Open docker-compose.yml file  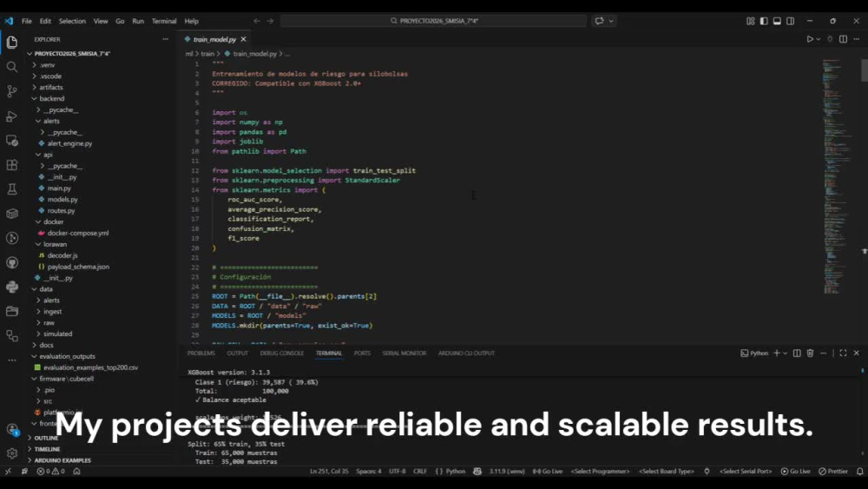tap(77, 233)
